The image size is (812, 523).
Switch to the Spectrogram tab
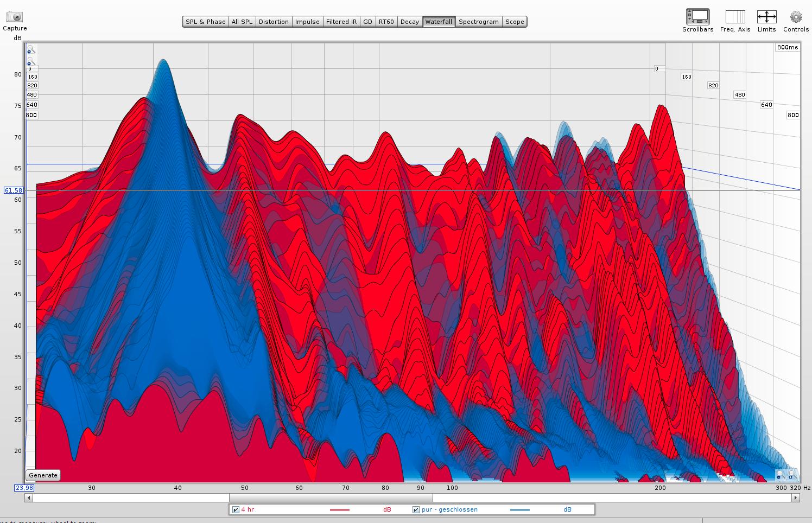click(x=478, y=22)
